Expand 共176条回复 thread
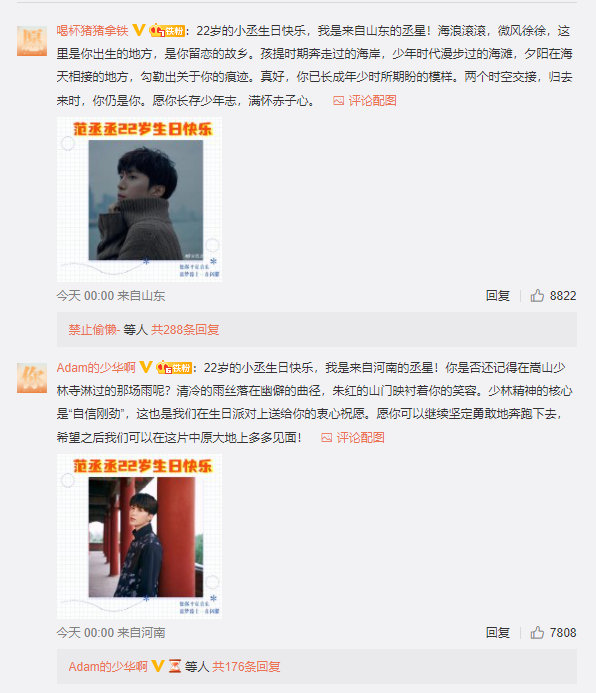 [246, 666]
